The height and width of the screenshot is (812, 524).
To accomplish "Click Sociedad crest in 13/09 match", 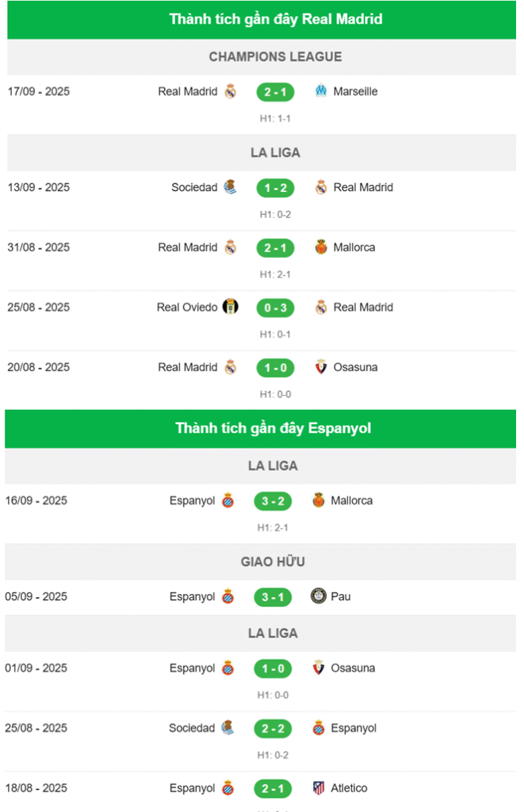I will point(231,187).
